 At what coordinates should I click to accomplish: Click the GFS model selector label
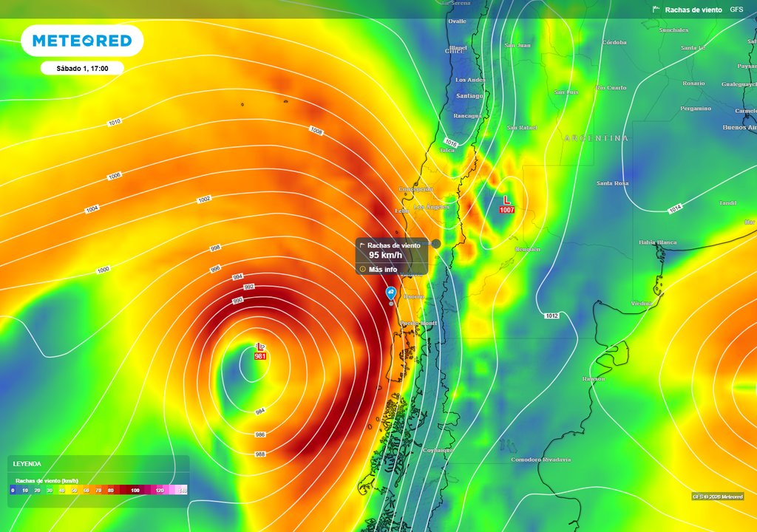pos(736,10)
